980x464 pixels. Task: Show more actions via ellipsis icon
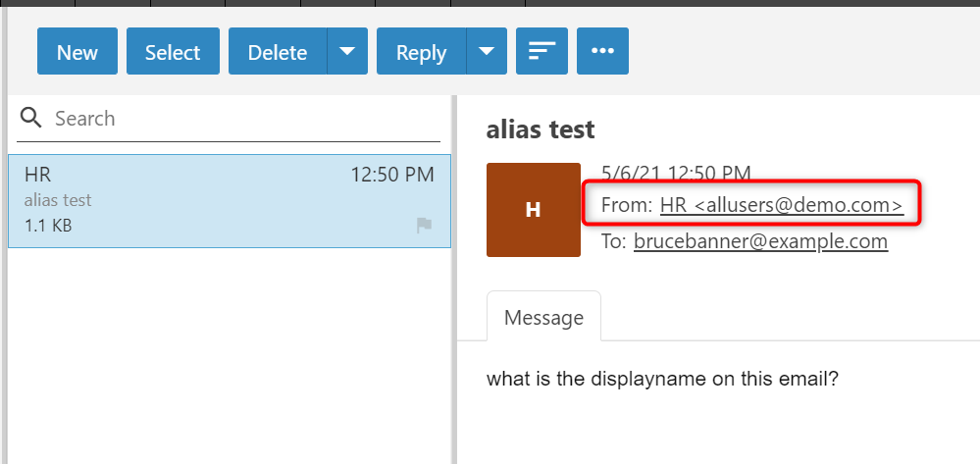602,52
